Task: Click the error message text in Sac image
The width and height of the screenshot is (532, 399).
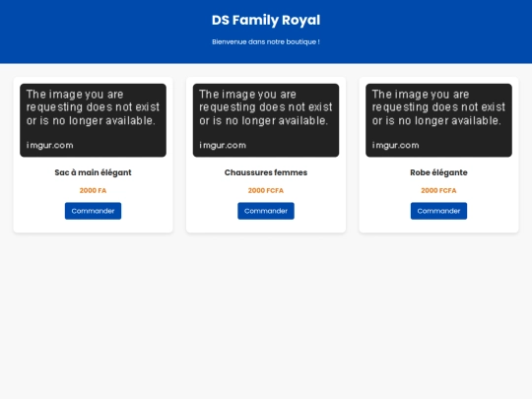Action: (x=93, y=107)
